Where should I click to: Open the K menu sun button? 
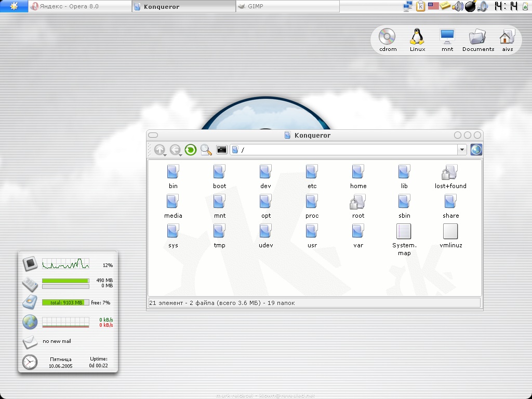(x=14, y=6)
